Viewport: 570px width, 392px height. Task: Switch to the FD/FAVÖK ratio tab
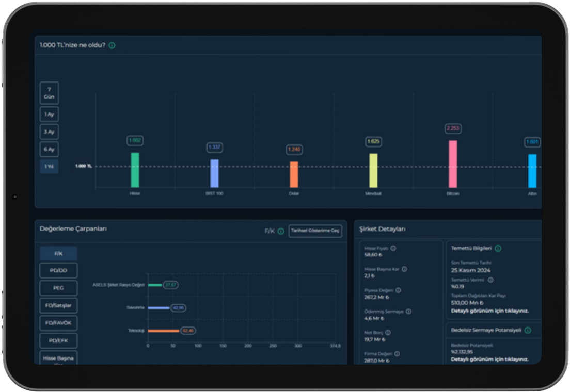58,323
